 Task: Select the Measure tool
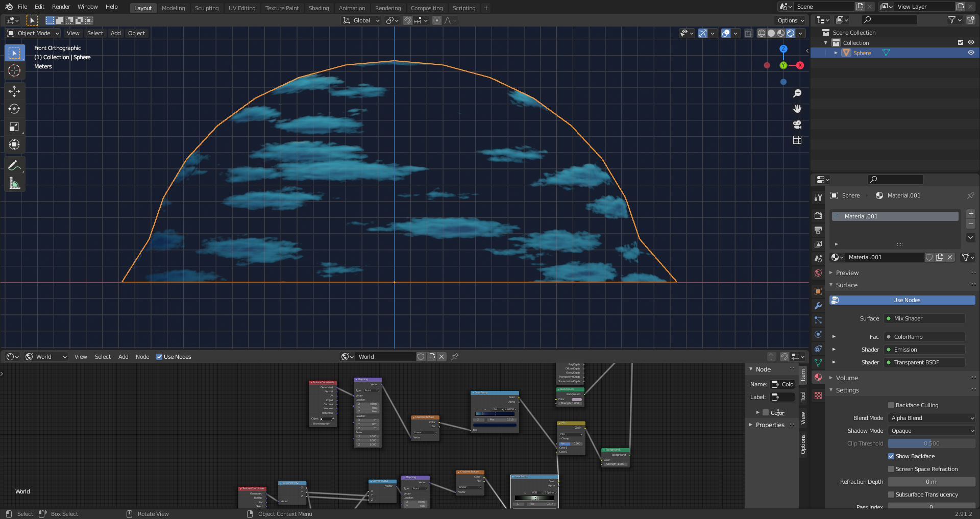point(14,183)
